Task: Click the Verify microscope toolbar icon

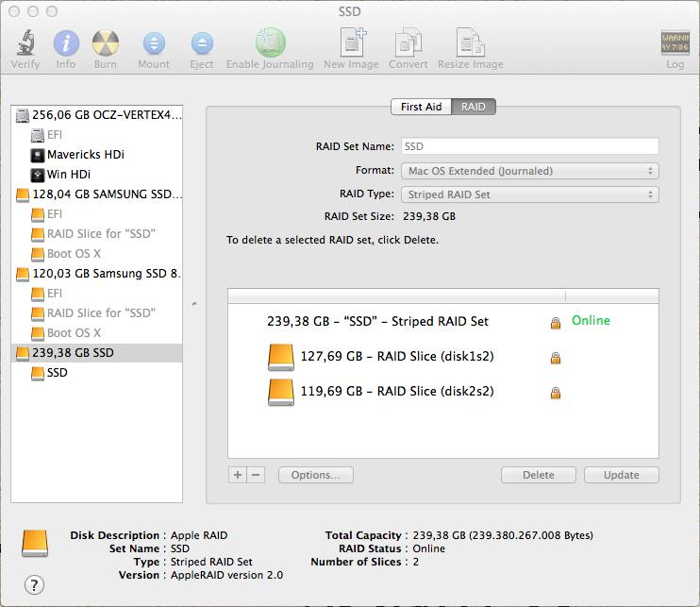Action: tap(25, 42)
